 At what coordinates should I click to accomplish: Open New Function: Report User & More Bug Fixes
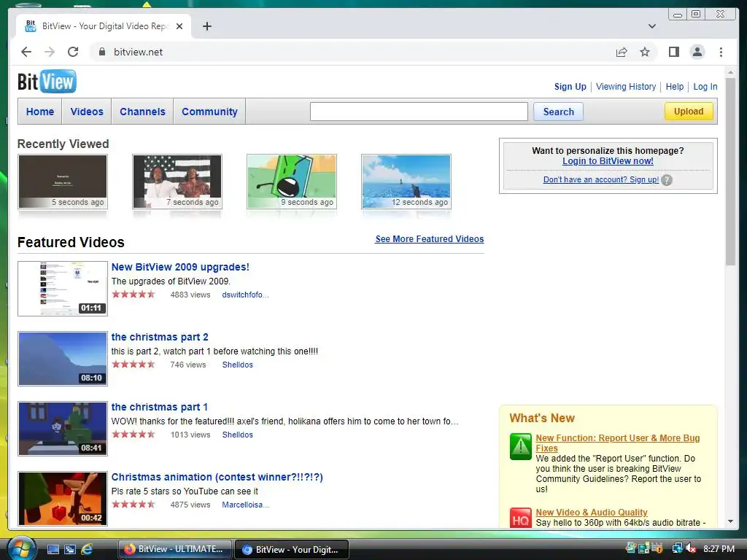pos(617,443)
